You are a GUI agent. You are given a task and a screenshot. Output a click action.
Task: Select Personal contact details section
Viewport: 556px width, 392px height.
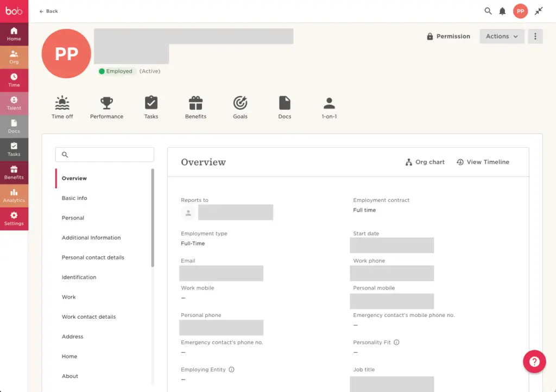[104, 258]
